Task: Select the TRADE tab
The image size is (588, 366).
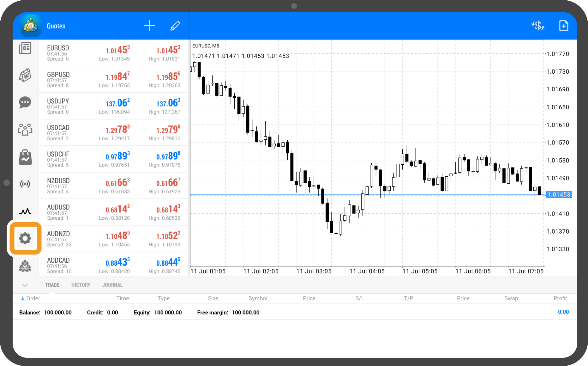Action: coord(52,285)
